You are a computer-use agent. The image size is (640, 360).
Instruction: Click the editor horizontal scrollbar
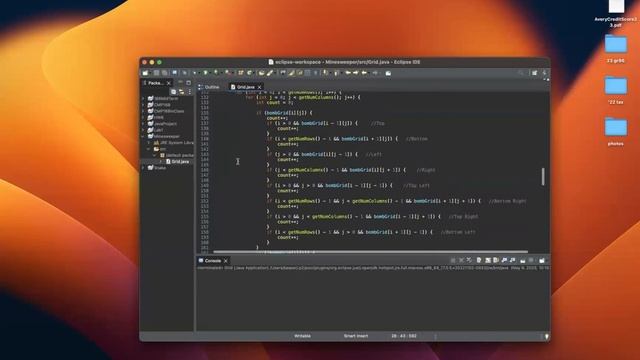(x=371, y=252)
